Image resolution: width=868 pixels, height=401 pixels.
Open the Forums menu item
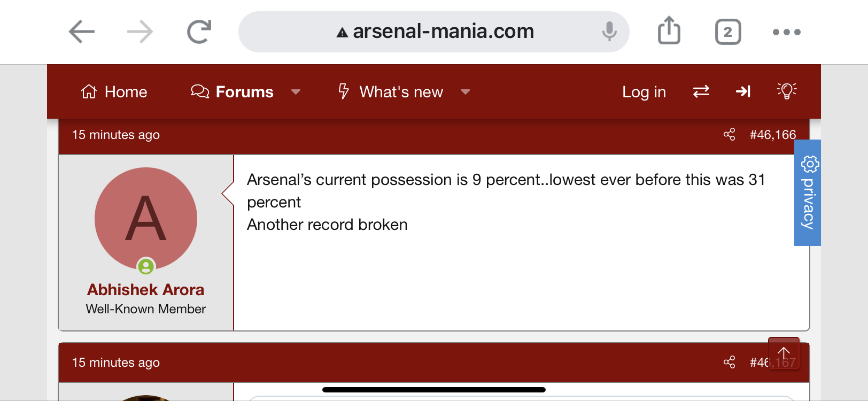click(232, 92)
